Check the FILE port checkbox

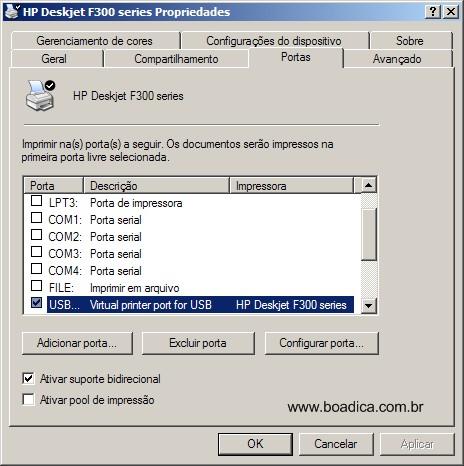(36, 286)
